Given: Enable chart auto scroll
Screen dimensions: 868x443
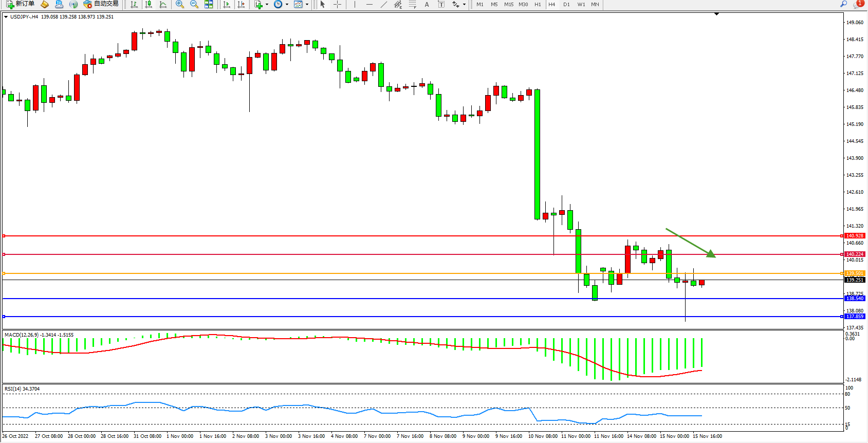Looking at the screenshot, I should [x=227, y=4].
